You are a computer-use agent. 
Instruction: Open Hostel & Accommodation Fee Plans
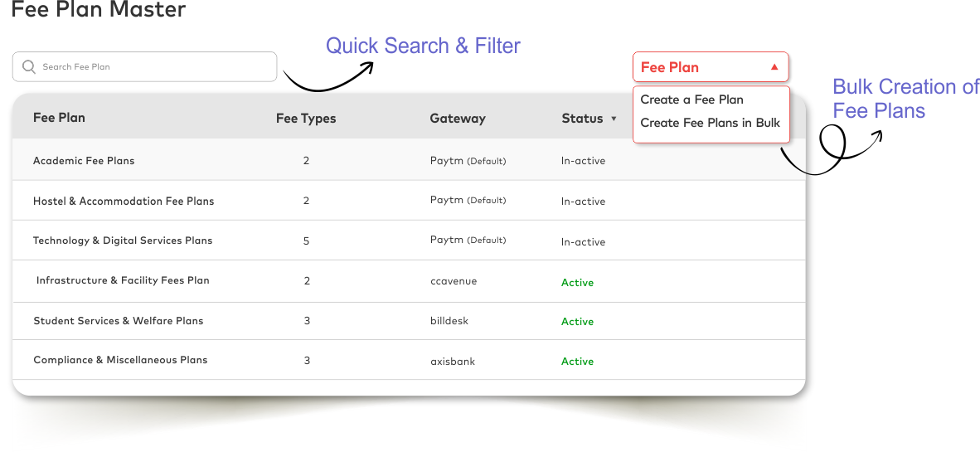(124, 202)
